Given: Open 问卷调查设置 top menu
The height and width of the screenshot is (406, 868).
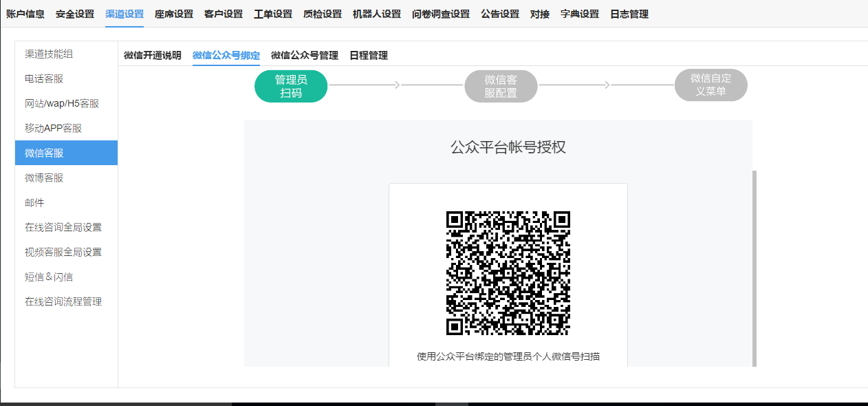Looking at the screenshot, I should (441, 14).
